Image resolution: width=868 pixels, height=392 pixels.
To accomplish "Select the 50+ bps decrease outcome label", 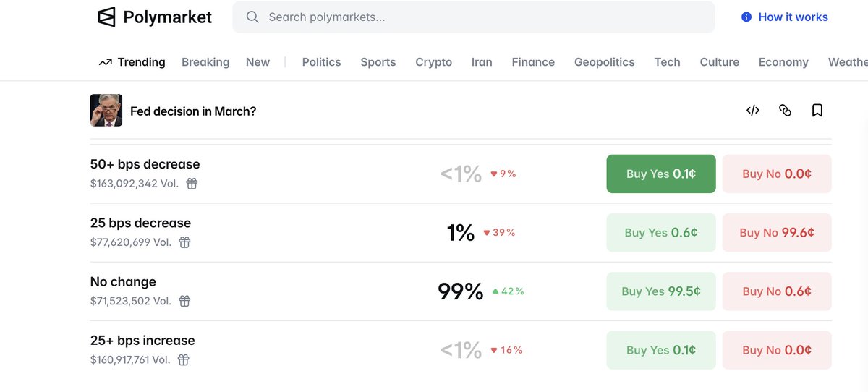I will pos(145,164).
